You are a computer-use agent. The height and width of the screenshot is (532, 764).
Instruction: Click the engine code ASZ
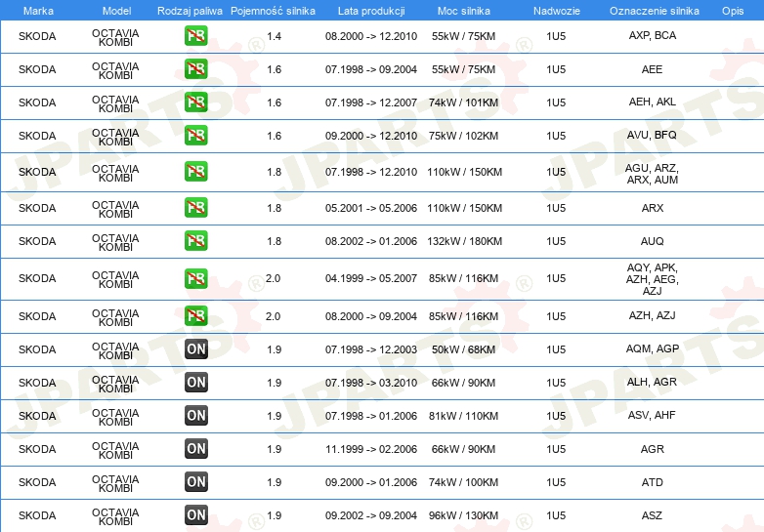pyautogui.click(x=652, y=515)
